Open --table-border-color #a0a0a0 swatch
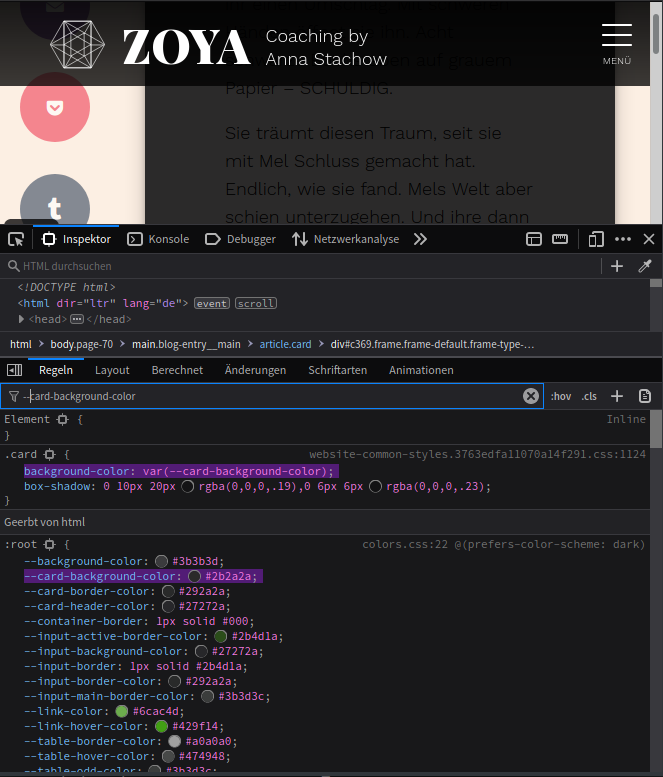 pyautogui.click(x=174, y=741)
